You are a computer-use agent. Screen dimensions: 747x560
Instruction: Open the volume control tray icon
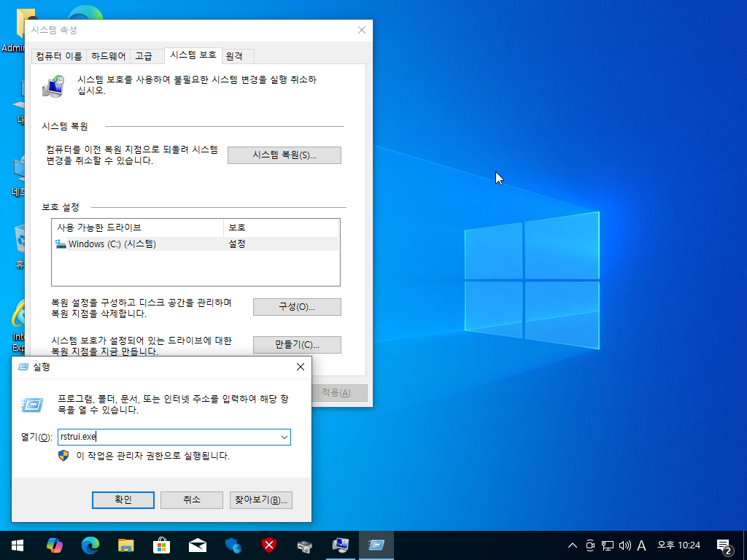pyautogui.click(x=624, y=545)
